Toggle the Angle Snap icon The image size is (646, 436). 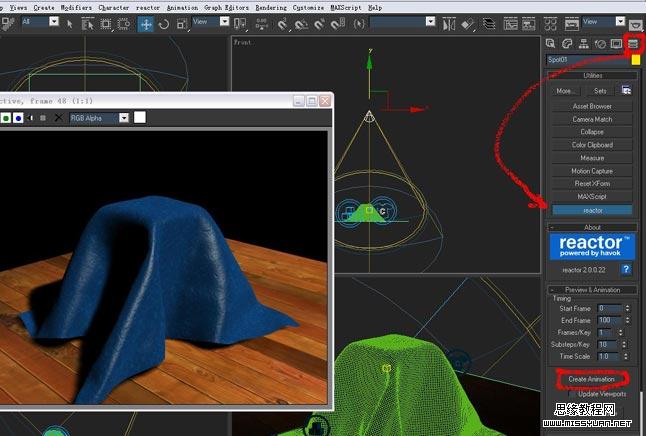[x=301, y=24]
